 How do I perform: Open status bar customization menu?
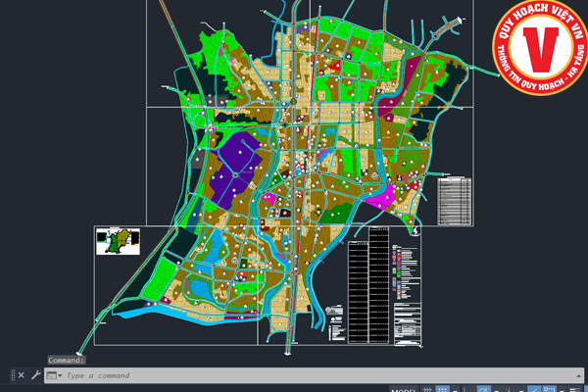pyautogui.click(x=578, y=389)
